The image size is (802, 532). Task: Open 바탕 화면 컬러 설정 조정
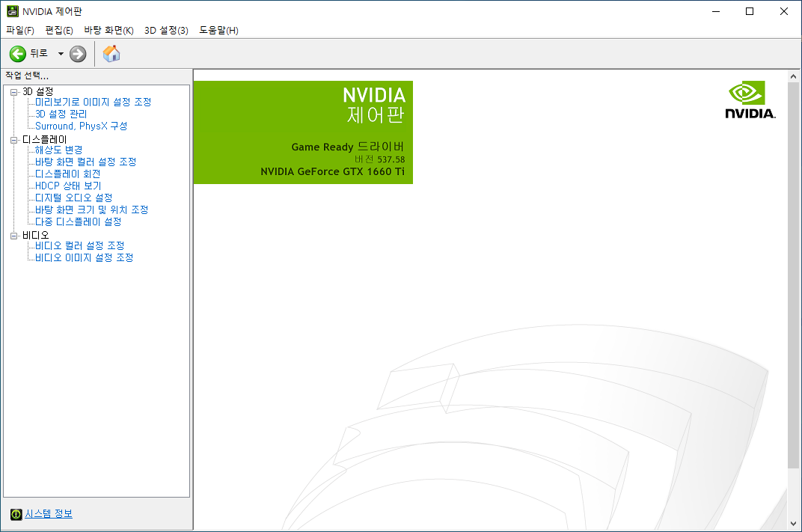(x=85, y=162)
